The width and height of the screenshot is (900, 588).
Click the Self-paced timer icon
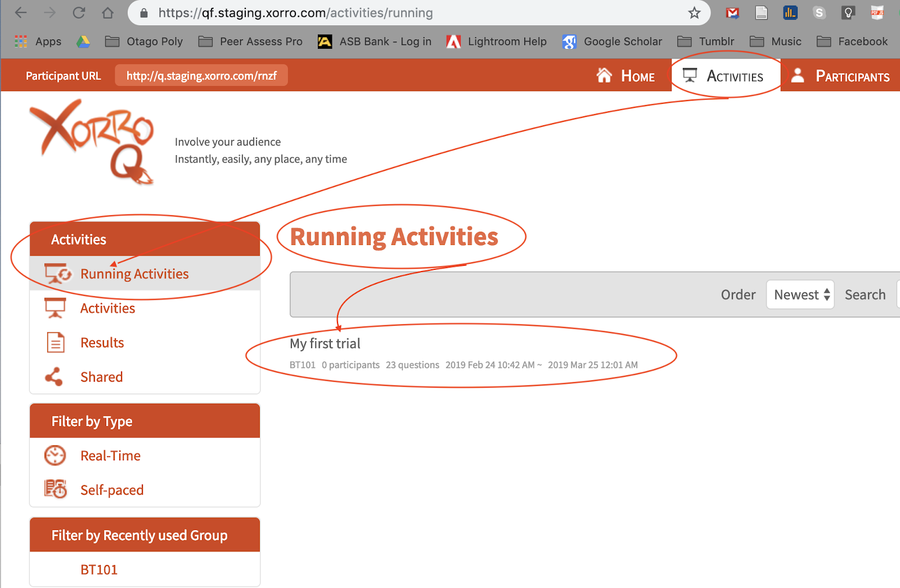(56, 489)
